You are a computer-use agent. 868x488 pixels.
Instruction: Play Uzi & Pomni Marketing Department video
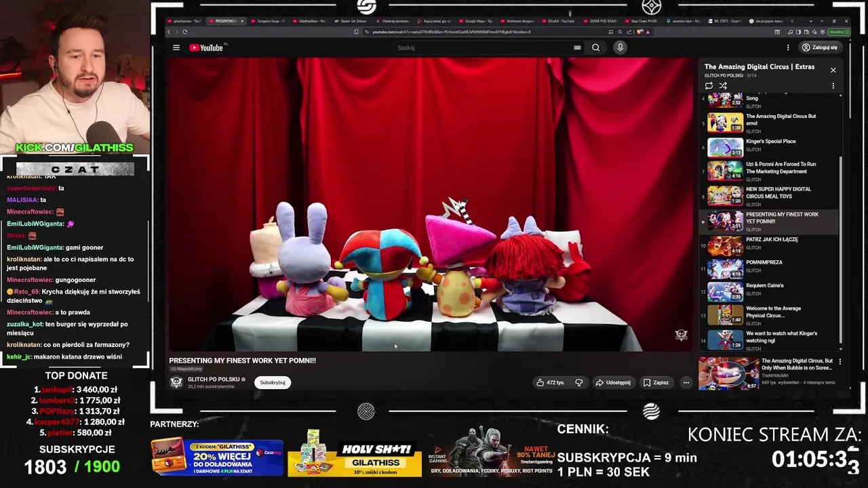point(770,171)
